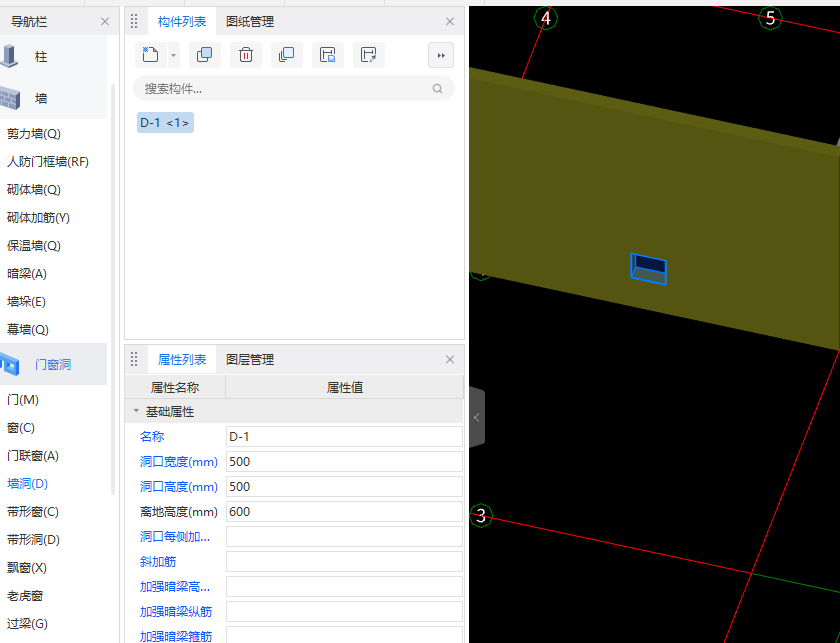Click the 洞口宽度(mm) property label

click(x=178, y=461)
